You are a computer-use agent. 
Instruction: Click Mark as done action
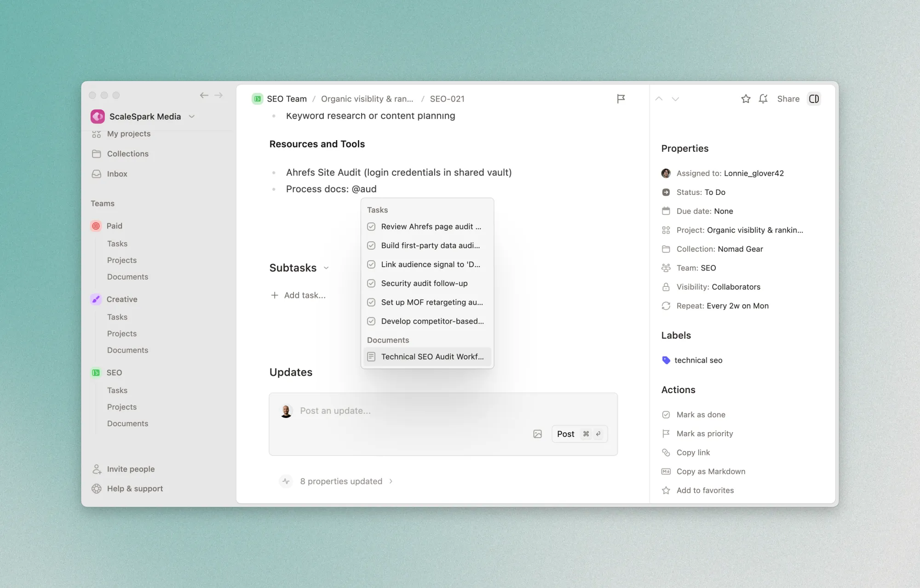click(700, 415)
